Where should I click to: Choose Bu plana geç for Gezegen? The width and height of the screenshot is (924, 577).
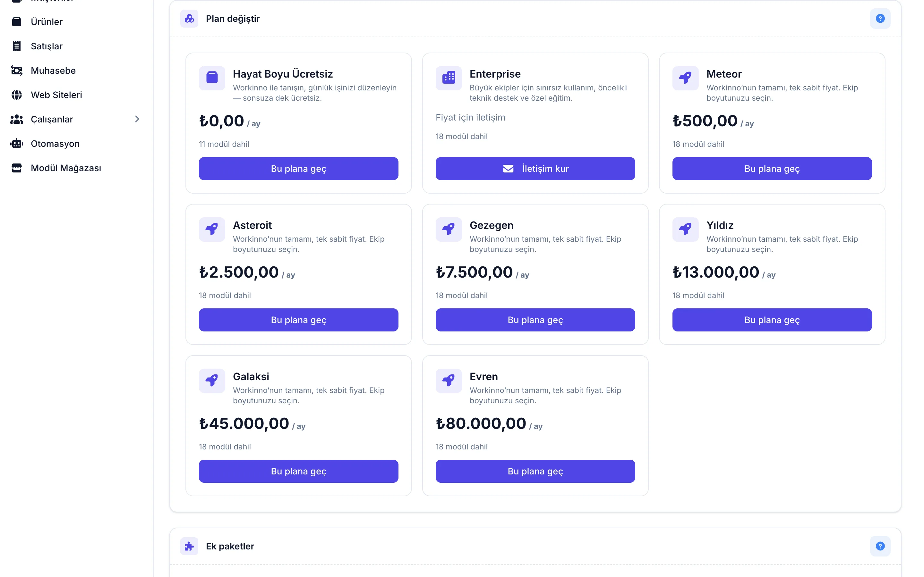(x=535, y=320)
